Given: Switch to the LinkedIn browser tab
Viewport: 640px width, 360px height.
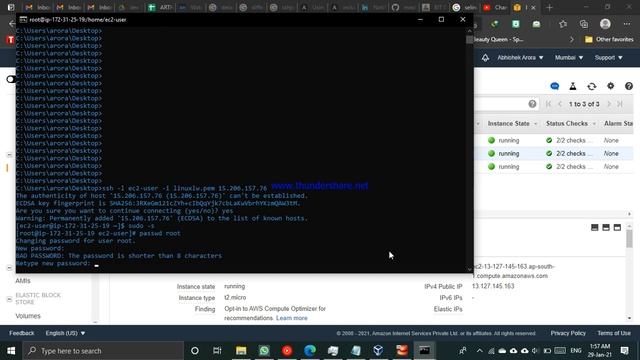Looking at the screenshot, I should point(374,7).
